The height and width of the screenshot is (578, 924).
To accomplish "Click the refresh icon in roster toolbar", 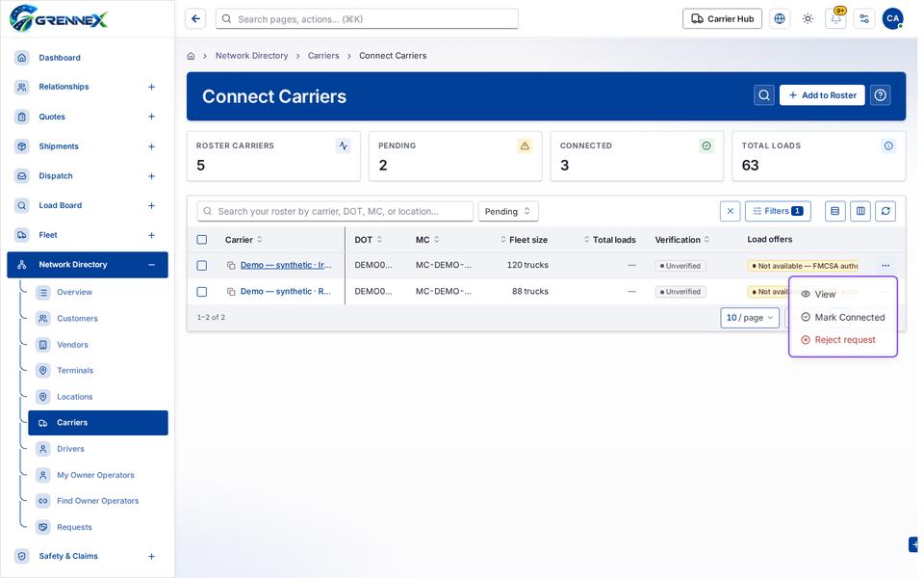I will 885,211.
